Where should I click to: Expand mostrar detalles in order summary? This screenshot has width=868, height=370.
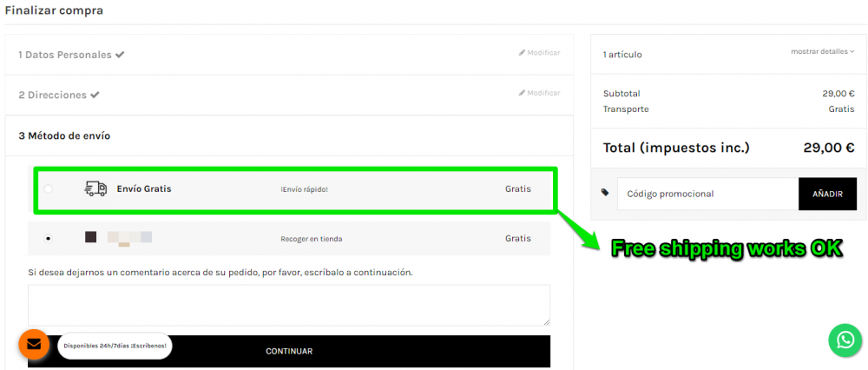tap(822, 51)
